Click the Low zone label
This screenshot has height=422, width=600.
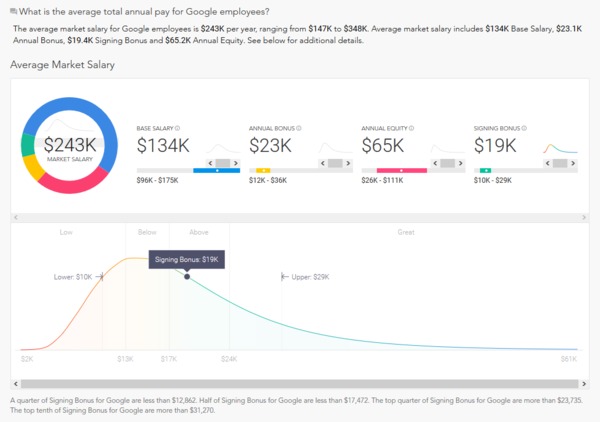66,232
